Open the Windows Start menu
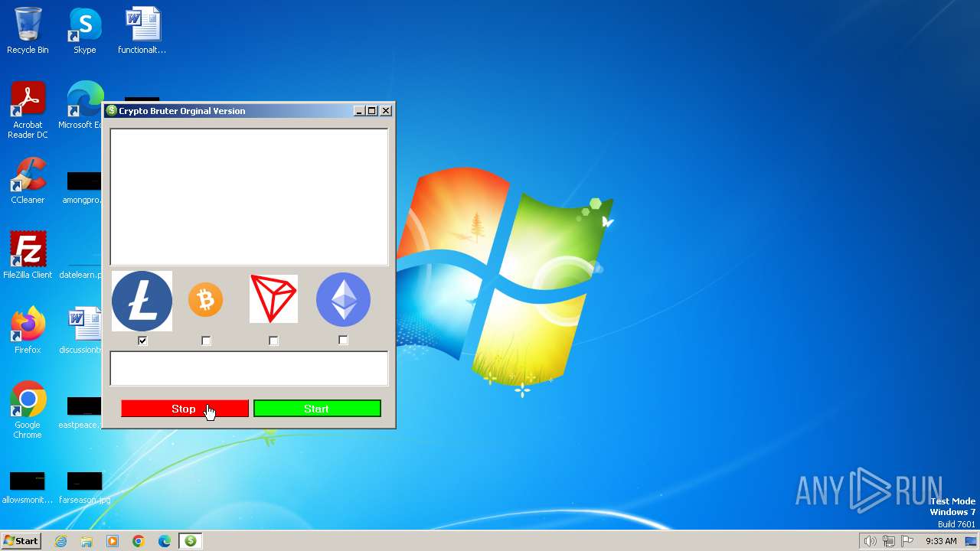980x551 pixels. pos(21,541)
